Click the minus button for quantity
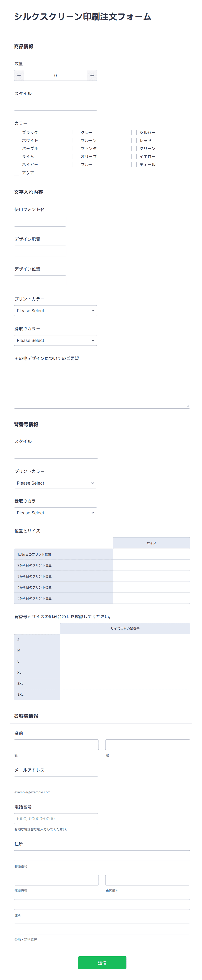This screenshot has width=202, height=980. tap(19, 75)
